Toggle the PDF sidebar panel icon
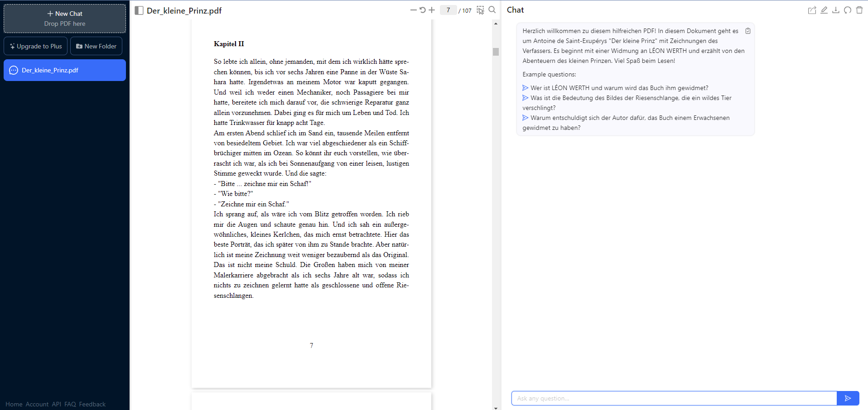This screenshot has width=868, height=410. [139, 10]
